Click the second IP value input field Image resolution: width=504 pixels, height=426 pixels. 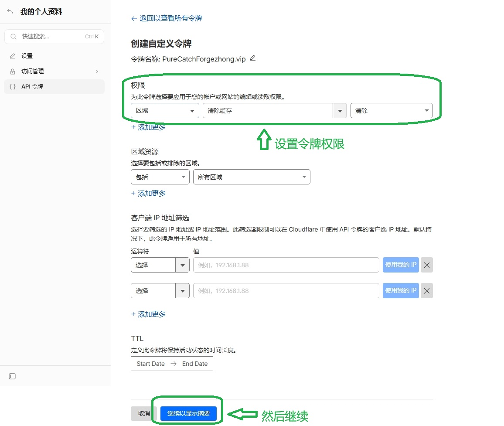(286, 291)
